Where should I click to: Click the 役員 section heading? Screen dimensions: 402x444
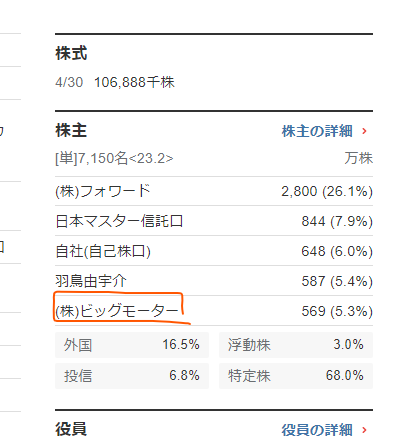point(71,429)
